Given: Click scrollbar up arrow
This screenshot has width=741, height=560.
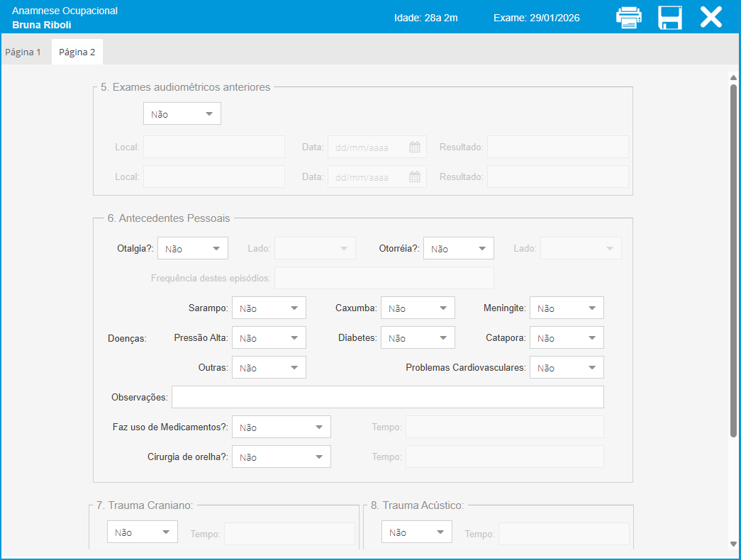Looking at the screenshot, I should (x=733, y=77).
